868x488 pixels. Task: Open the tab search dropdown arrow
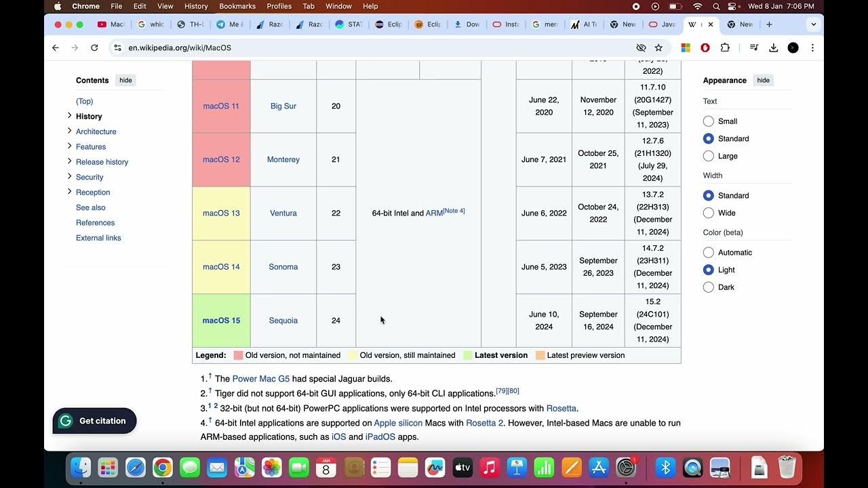(x=813, y=24)
